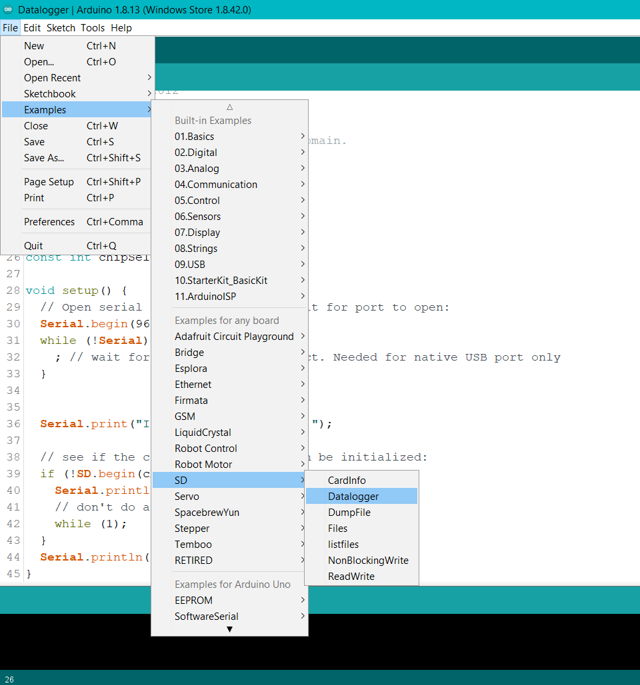Expand 05.Control examples

[230, 201]
